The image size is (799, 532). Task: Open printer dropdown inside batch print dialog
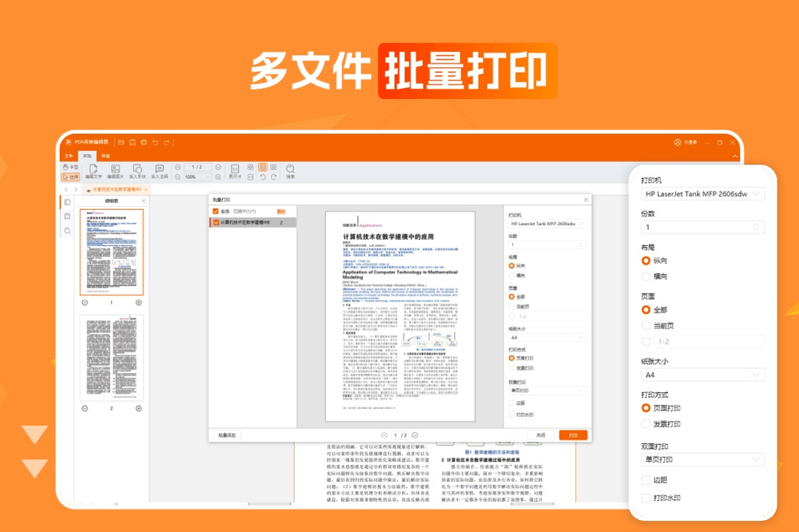547,224
